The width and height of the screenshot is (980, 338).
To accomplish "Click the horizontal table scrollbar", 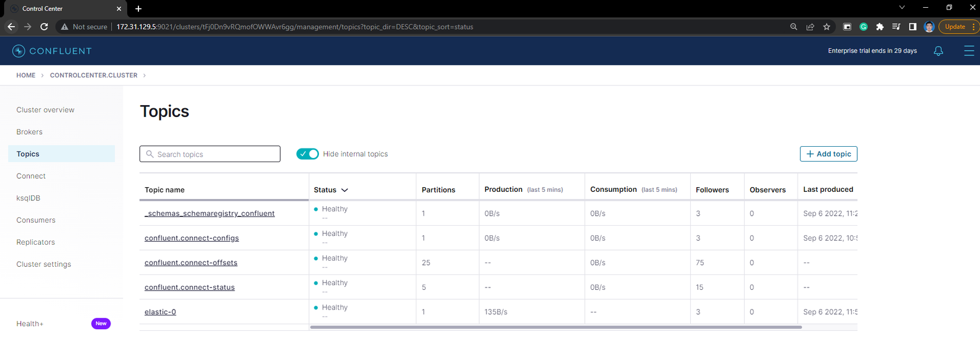I will (x=555, y=327).
